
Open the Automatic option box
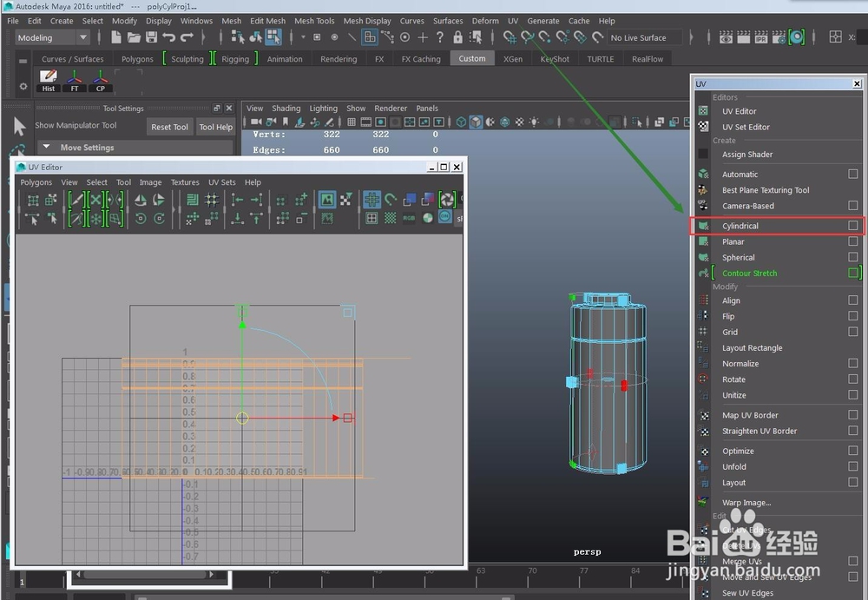click(x=852, y=174)
